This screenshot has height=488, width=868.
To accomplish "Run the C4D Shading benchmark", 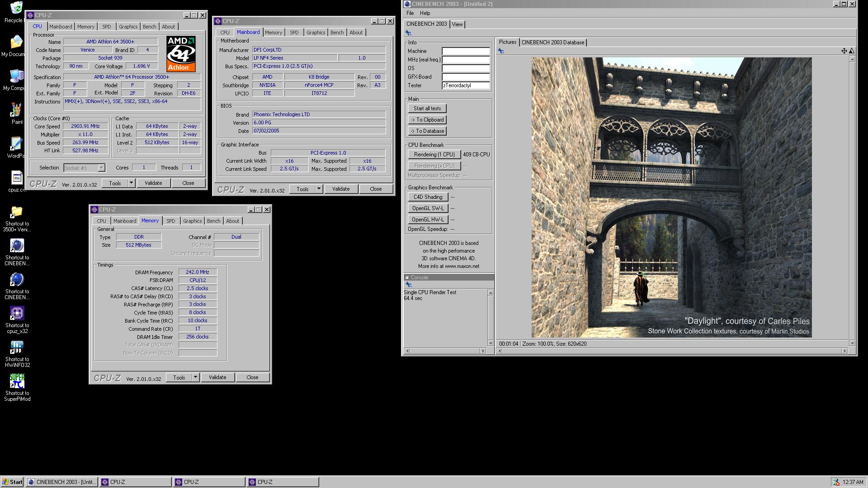I will point(428,197).
